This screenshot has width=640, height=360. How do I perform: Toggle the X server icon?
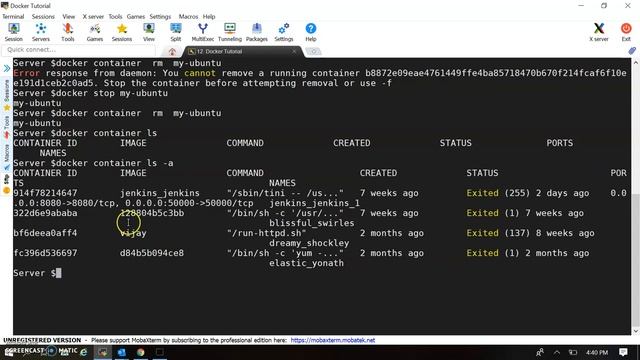pos(599,32)
